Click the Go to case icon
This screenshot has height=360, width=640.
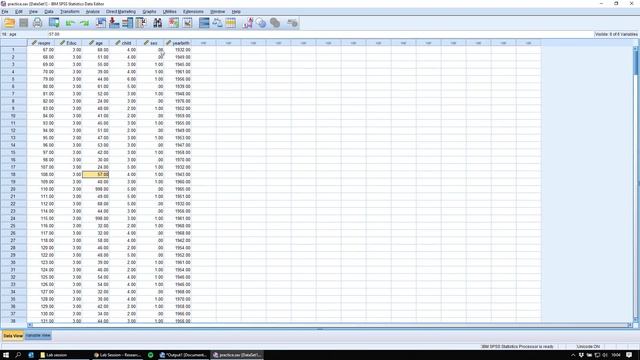pos(101,23)
